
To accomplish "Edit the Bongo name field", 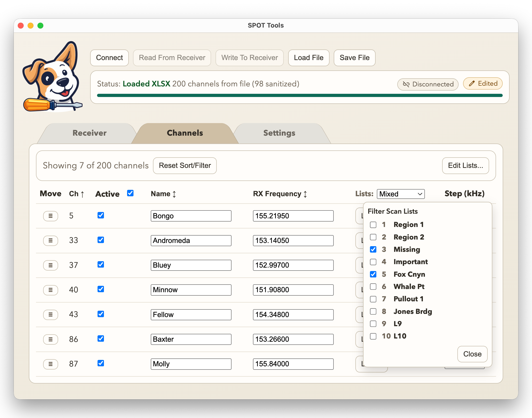I will [x=191, y=216].
